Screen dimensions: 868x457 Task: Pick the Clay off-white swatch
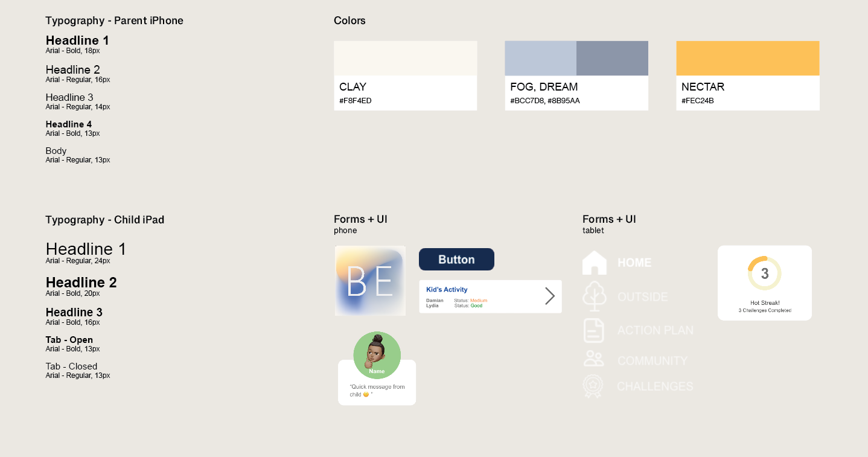tap(405, 59)
